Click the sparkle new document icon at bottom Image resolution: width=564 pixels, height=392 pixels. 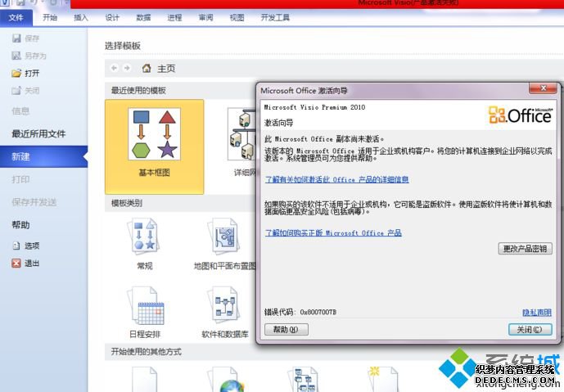click(x=383, y=380)
